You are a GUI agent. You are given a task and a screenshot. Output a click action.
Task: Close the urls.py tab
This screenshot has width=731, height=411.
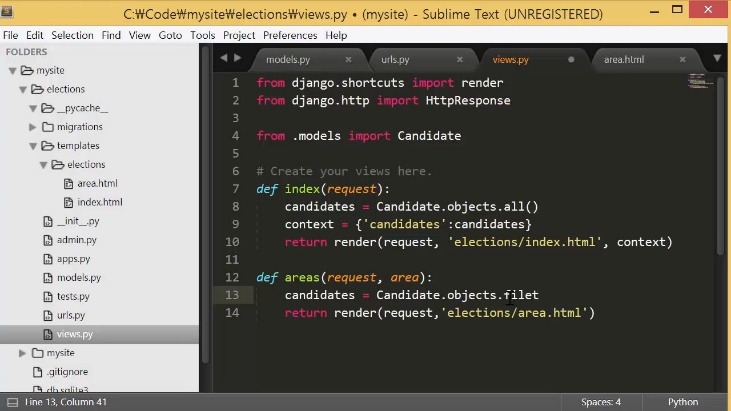coord(459,60)
